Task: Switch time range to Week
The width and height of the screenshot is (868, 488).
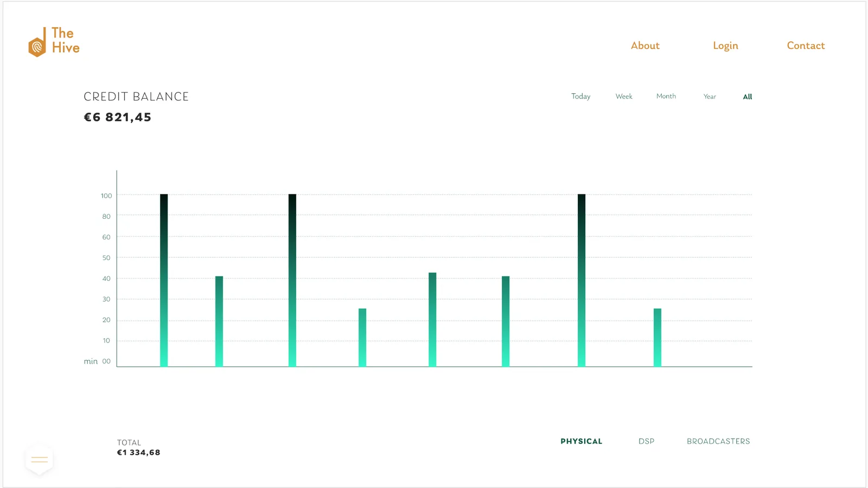Action: [624, 97]
